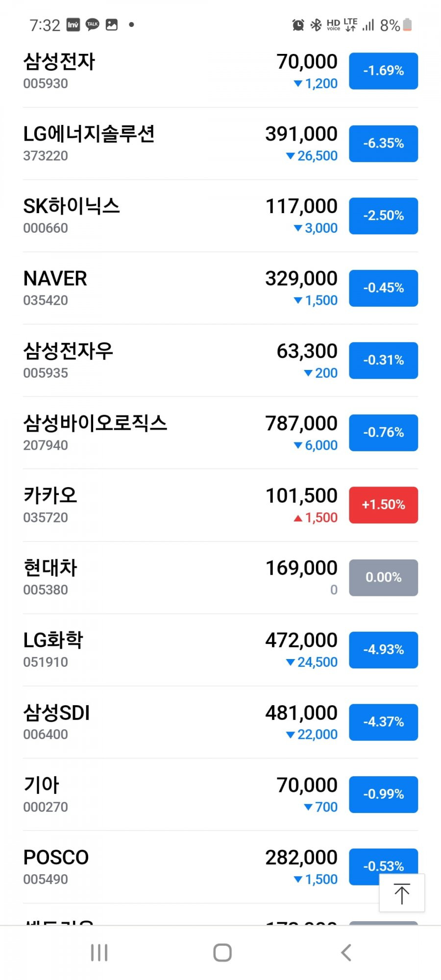Tap the gallery image notification icon
The height and width of the screenshot is (980, 441).
pos(112,24)
